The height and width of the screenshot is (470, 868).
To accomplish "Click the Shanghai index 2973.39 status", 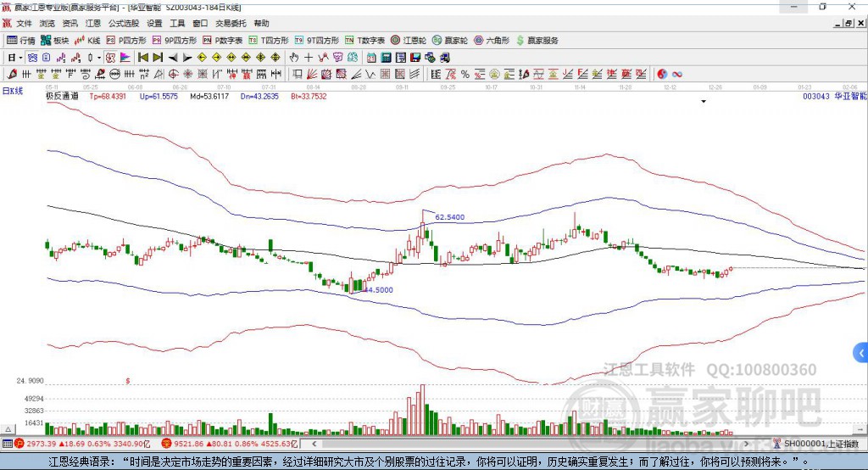I will (x=82, y=444).
